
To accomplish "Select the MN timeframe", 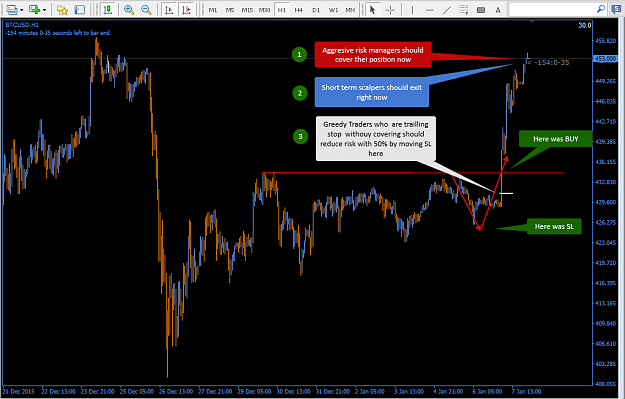I will 350,10.
